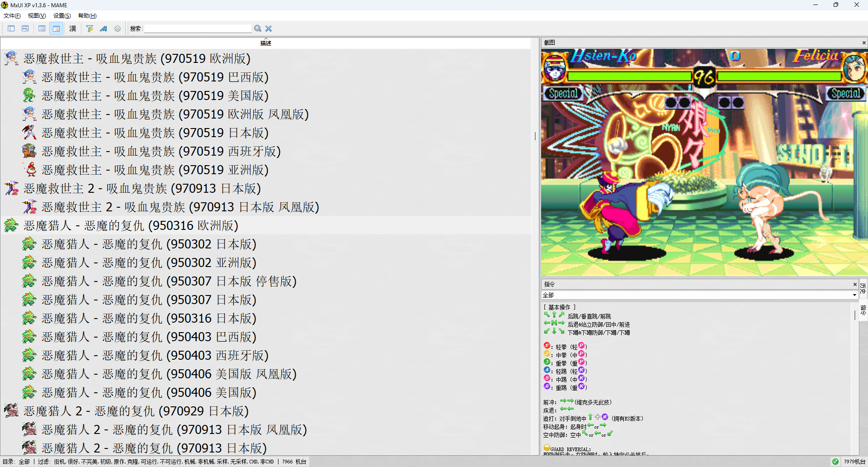The image size is (868, 467).
Task: Click the icon of 恶魔救世主 970519 欧洲版
Action: [11, 58]
